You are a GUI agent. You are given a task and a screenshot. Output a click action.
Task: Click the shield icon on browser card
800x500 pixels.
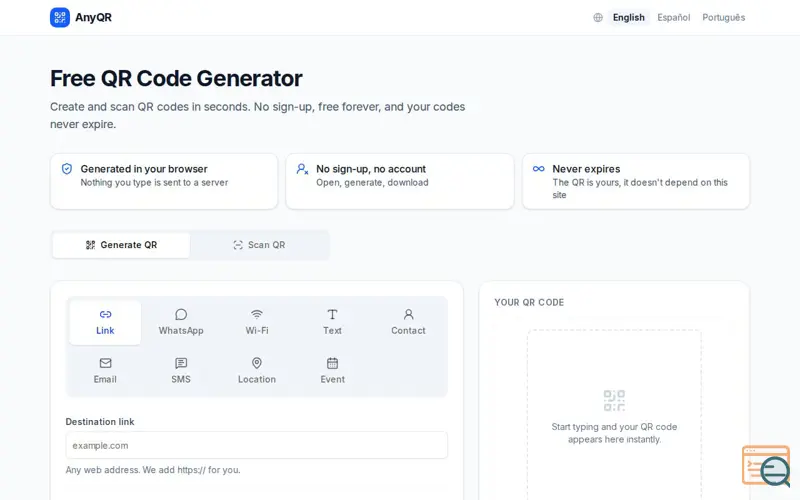(x=67, y=169)
